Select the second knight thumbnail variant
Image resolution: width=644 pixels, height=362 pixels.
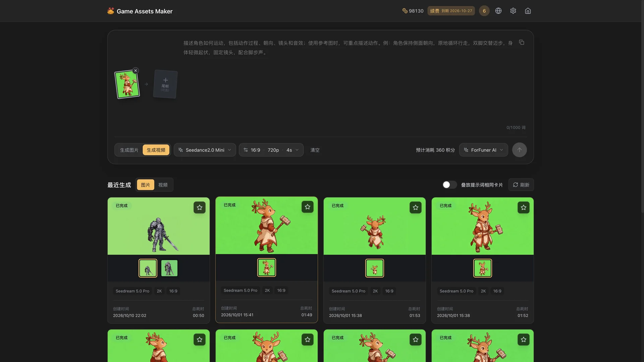[x=169, y=268]
